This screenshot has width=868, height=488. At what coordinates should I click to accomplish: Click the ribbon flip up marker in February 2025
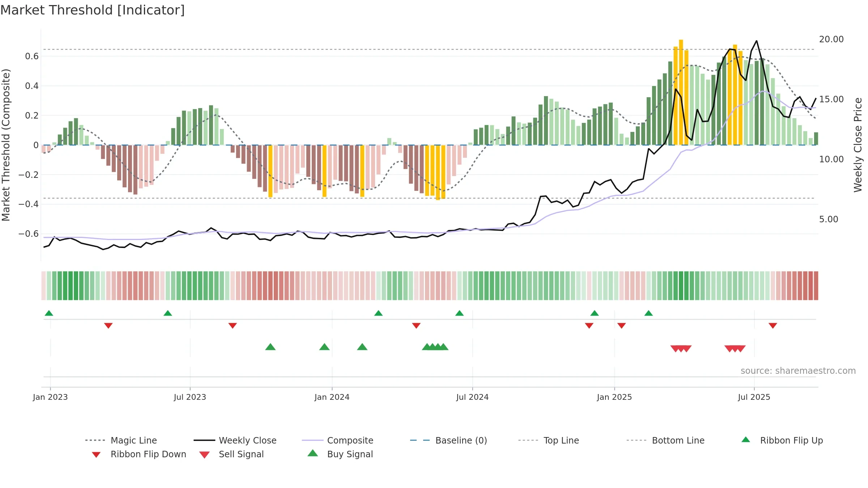click(648, 313)
